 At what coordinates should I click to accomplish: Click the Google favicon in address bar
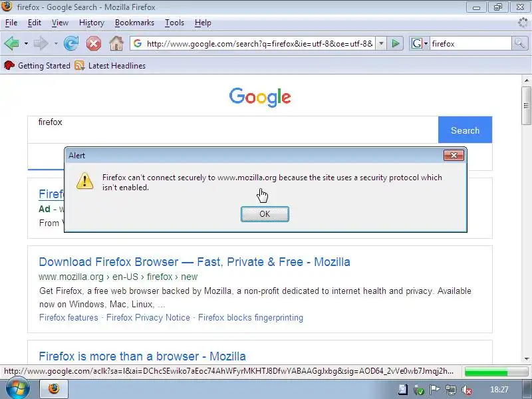138,43
